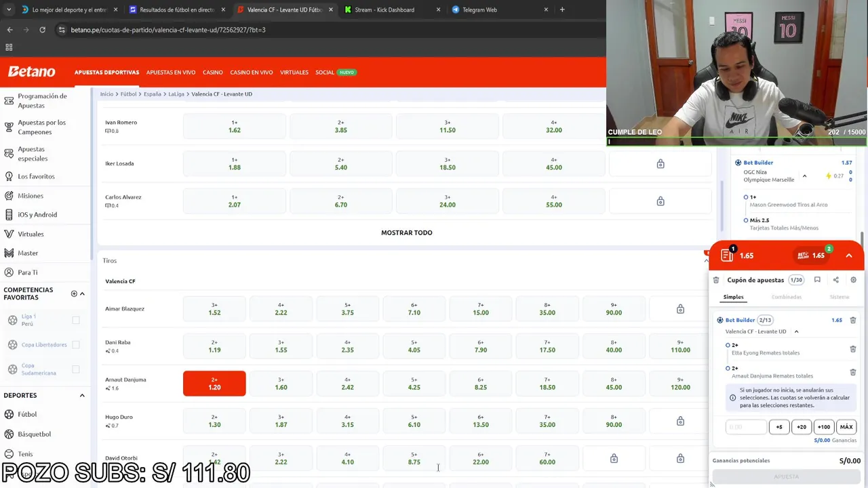Click the Betano logo

click(31, 72)
